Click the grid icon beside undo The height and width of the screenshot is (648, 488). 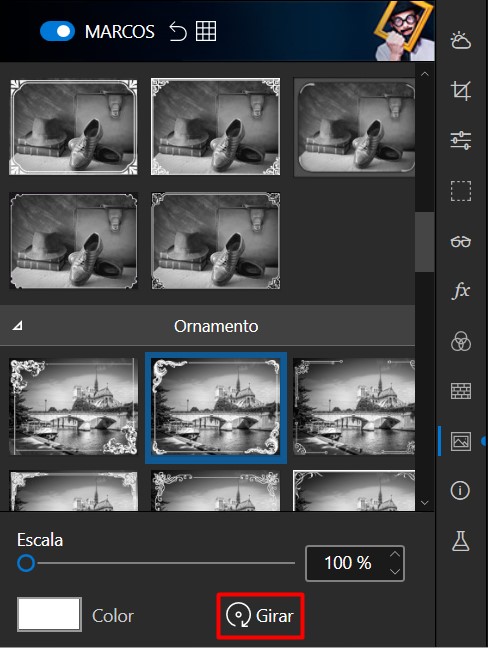pyautogui.click(x=206, y=31)
